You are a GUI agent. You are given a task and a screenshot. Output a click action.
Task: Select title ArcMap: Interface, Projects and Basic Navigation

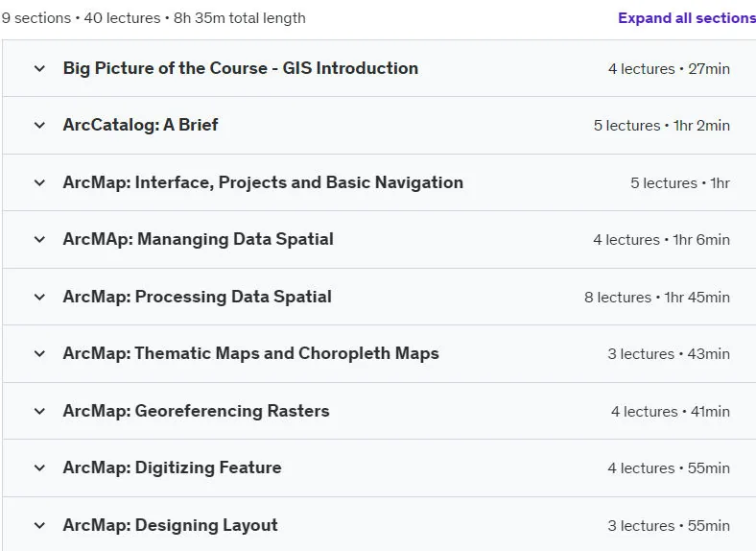263,182
